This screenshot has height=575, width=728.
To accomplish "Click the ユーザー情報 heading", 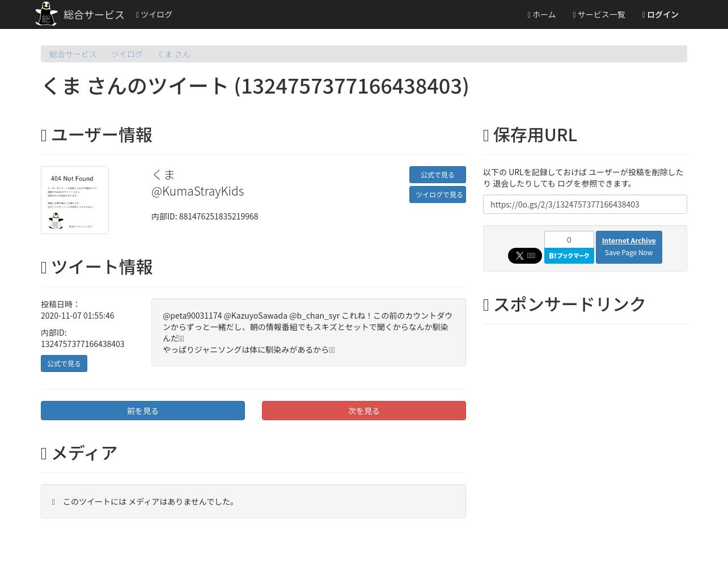I will (96, 135).
